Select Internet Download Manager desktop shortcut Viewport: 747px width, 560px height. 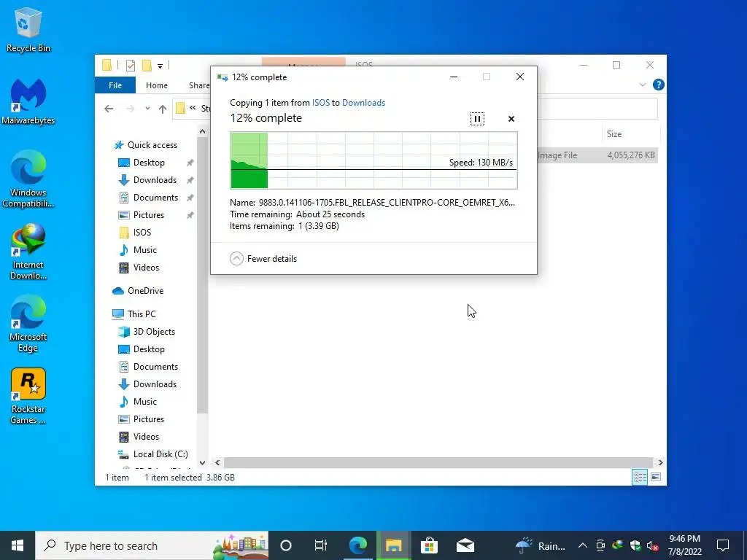[x=28, y=252]
